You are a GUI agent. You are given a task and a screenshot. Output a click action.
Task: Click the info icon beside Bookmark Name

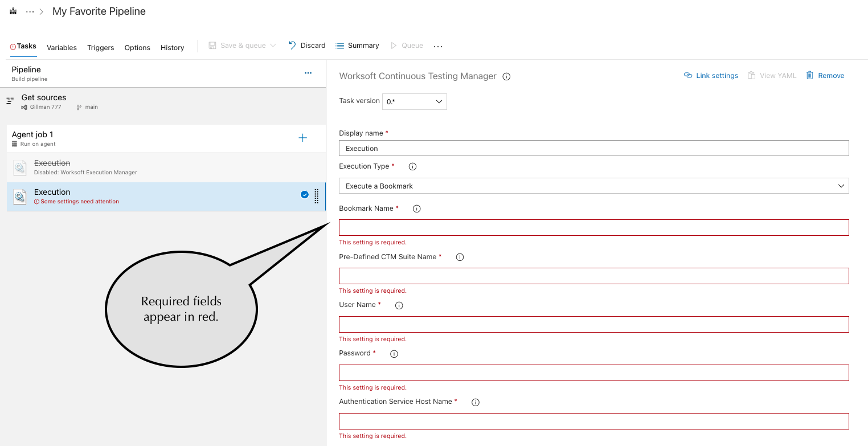416,208
